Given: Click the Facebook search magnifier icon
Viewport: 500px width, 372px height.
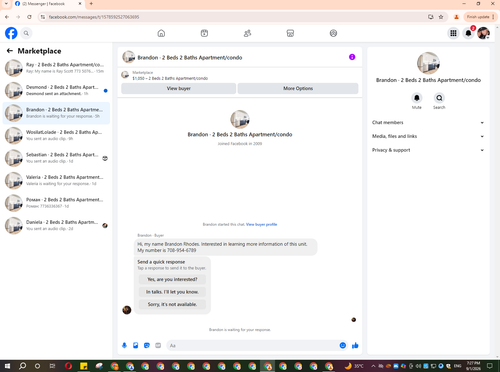Looking at the screenshot, I should (26, 33).
